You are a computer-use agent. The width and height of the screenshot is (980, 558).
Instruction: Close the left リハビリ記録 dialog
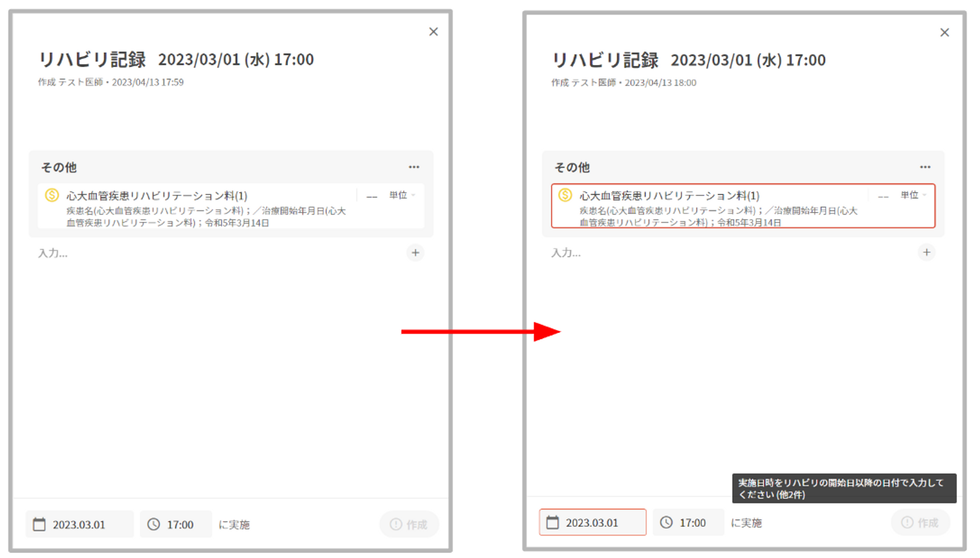pos(434,32)
